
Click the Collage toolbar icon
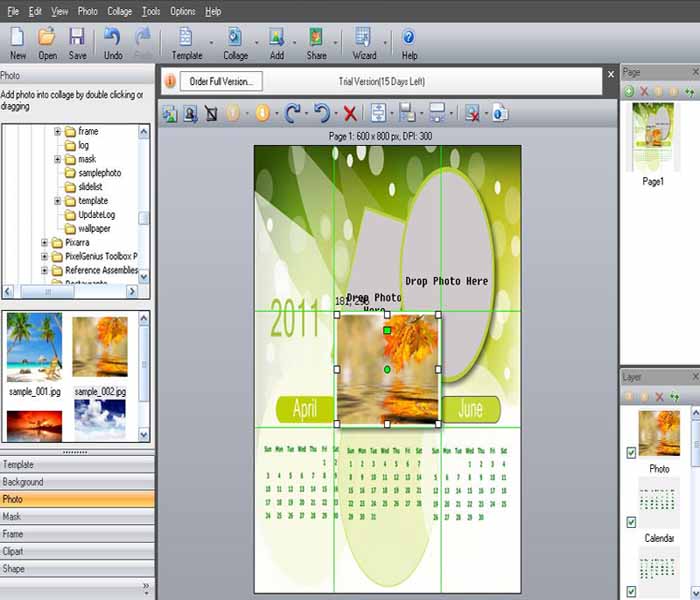click(x=235, y=43)
